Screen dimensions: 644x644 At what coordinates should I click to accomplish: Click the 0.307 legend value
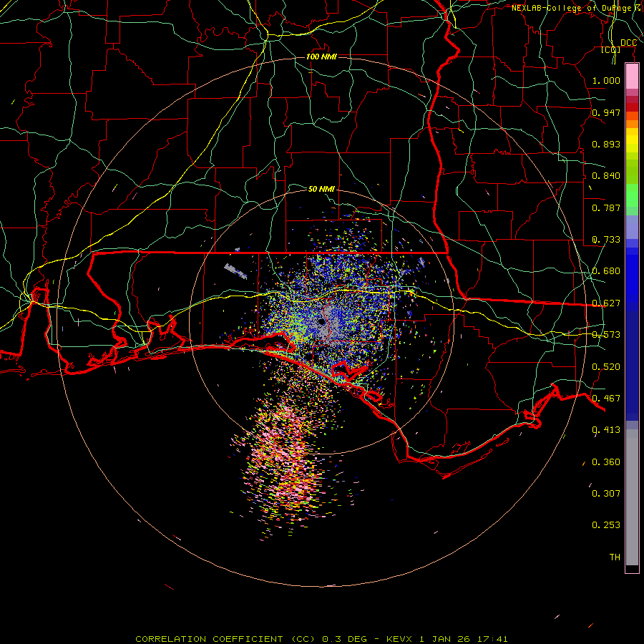(x=606, y=494)
